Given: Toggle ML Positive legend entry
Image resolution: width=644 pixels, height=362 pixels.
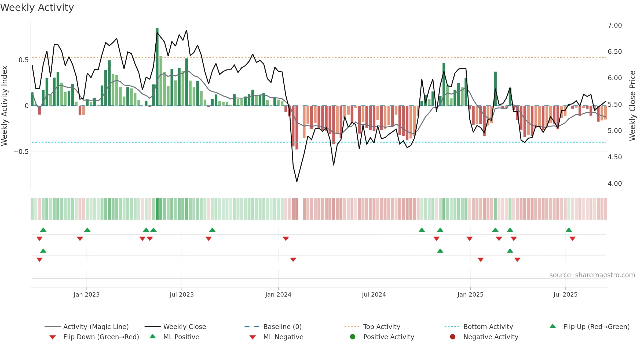Looking at the screenshot, I should pyautogui.click(x=174, y=337).
